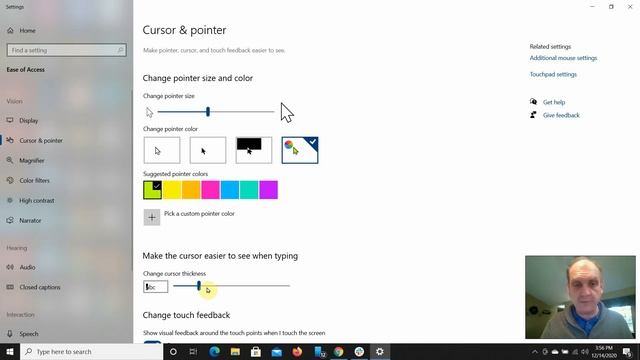Viewport: 640px width, 360px height.
Task: Click the Color filters icon in sidebar
Action: [x=10, y=180]
